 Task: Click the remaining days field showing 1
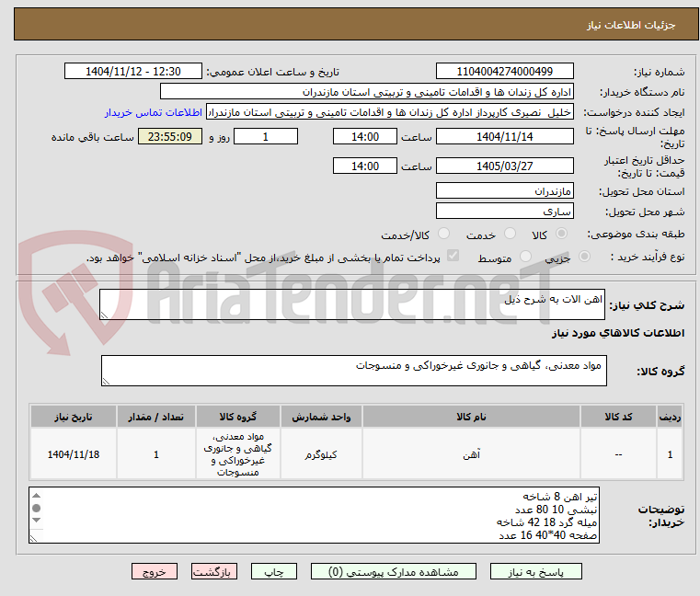tap(266, 137)
